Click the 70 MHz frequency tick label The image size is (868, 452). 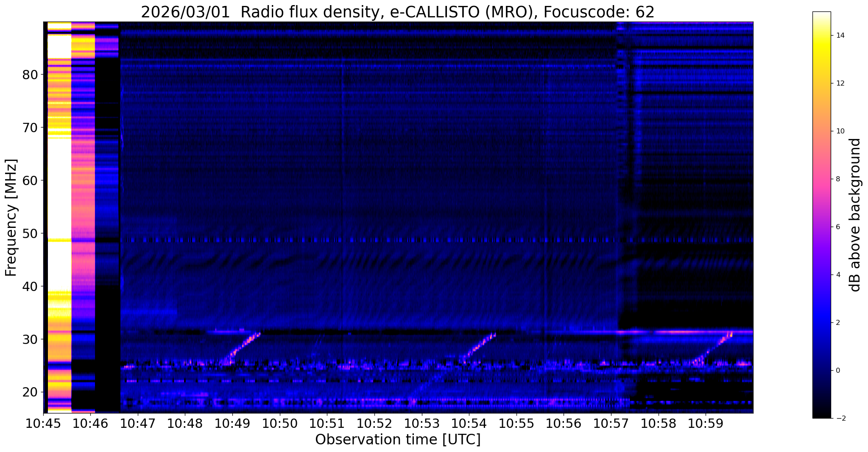[30, 128]
